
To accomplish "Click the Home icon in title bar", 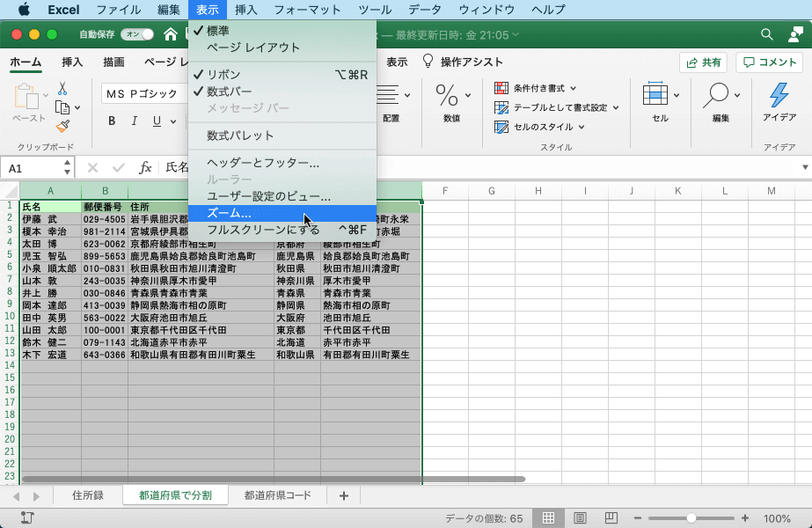I will coord(171,34).
